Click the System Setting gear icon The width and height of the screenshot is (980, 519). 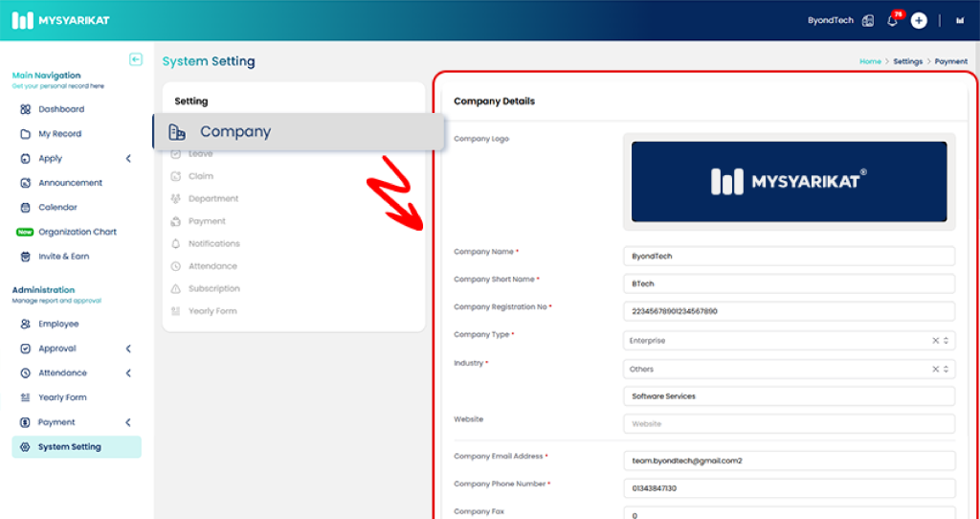tap(25, 447)
